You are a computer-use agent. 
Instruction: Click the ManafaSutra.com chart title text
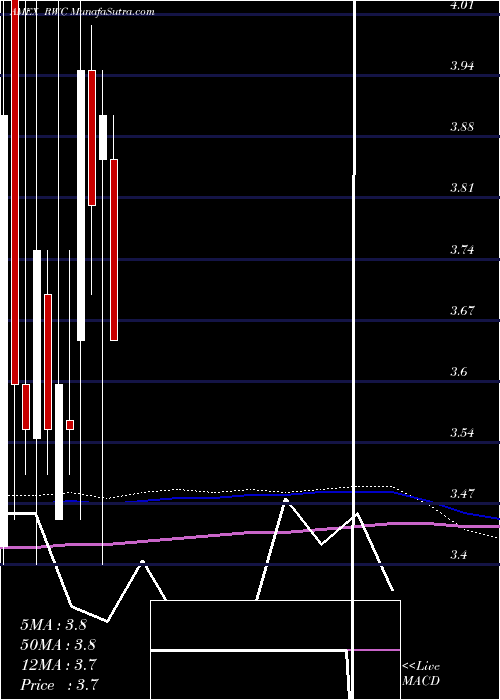(112, 12)
